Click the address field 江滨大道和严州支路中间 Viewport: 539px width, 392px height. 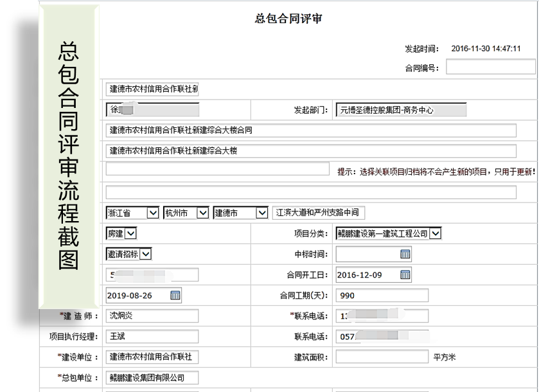318,213
